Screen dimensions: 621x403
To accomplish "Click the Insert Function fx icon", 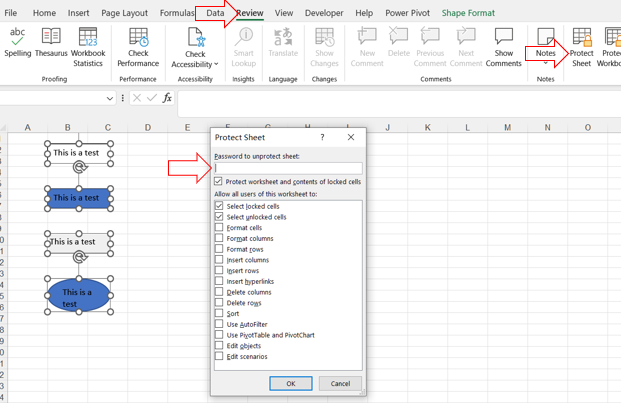I will coord(167,98).
